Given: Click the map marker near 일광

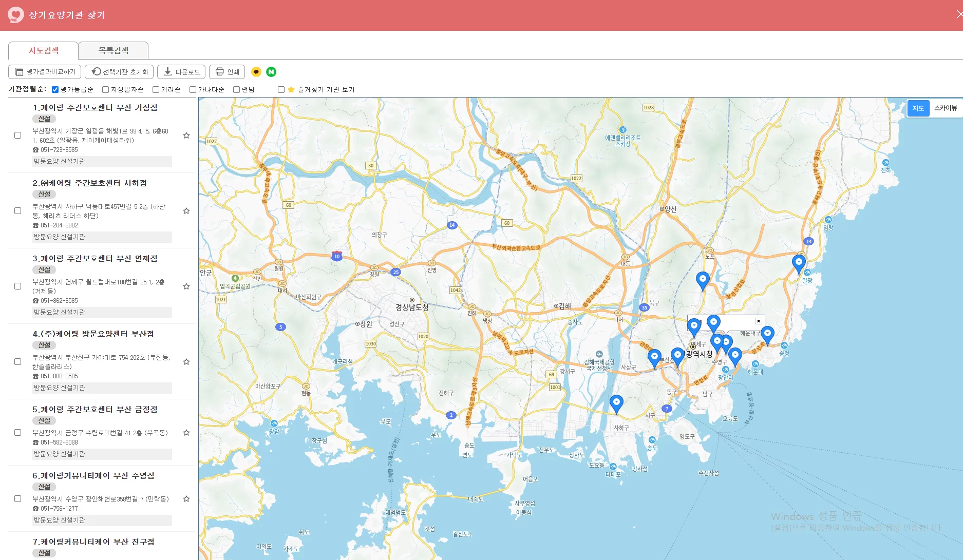Looking at the screenshot, I should tap(799, 263).
